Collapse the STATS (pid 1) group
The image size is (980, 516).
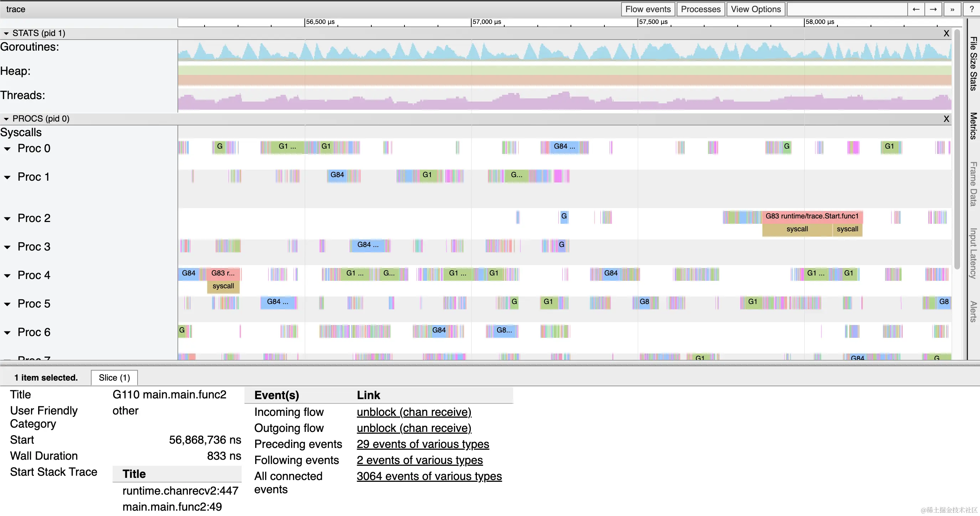click(x=6, y=33)
